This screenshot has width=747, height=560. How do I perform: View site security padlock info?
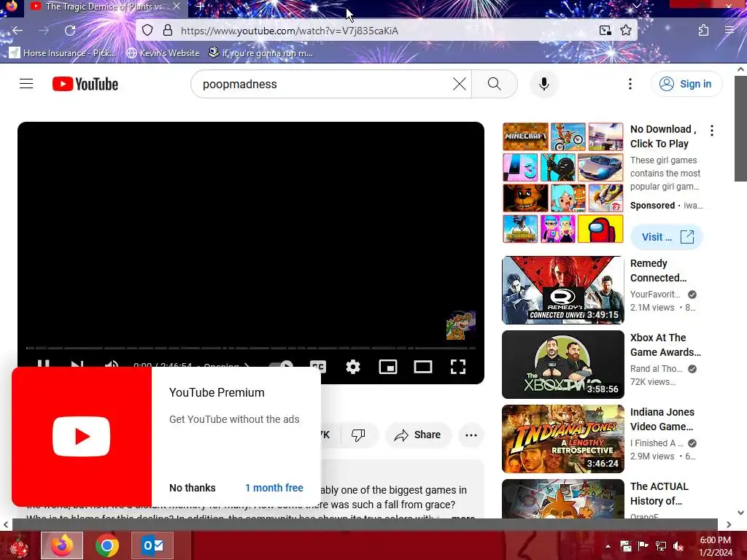(x=168, y=31)
